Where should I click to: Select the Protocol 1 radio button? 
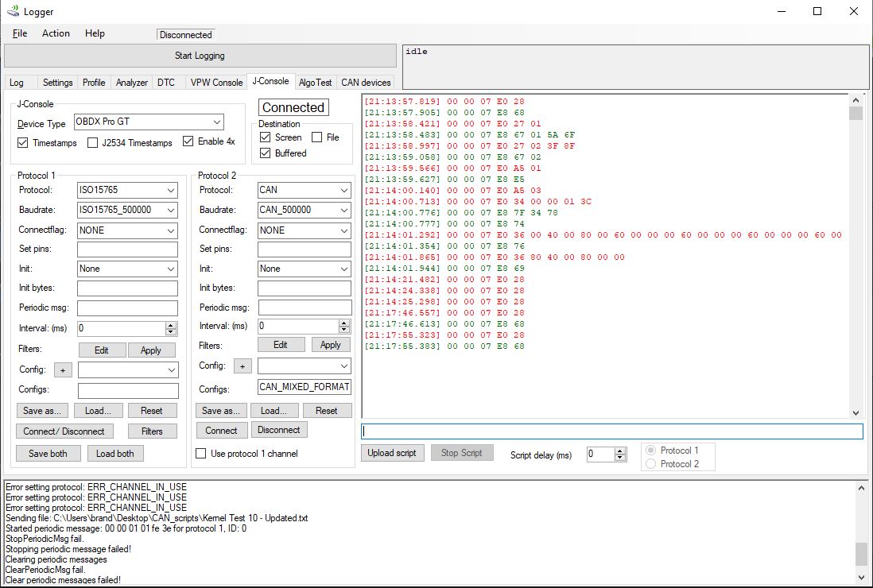(650, 450)
